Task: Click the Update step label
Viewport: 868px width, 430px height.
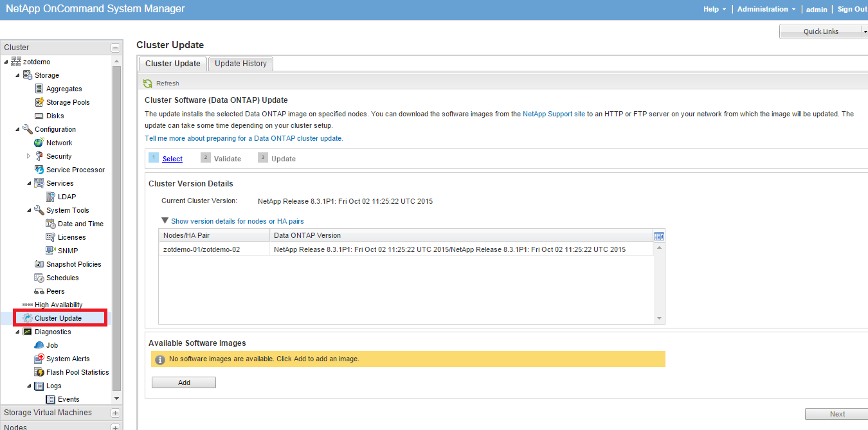Action: 284,159
